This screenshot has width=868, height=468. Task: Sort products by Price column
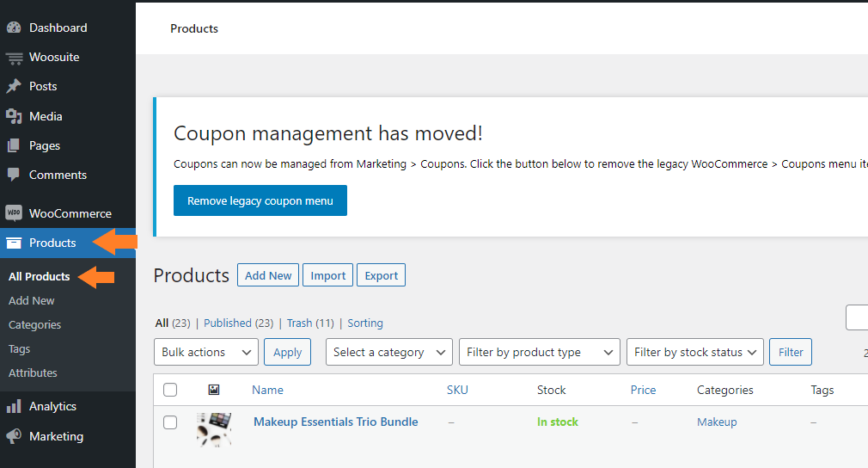click(643, 390)
